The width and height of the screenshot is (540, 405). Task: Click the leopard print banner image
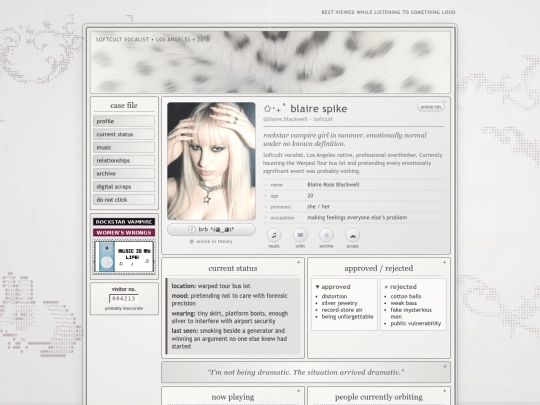click(x=270, y=62)
